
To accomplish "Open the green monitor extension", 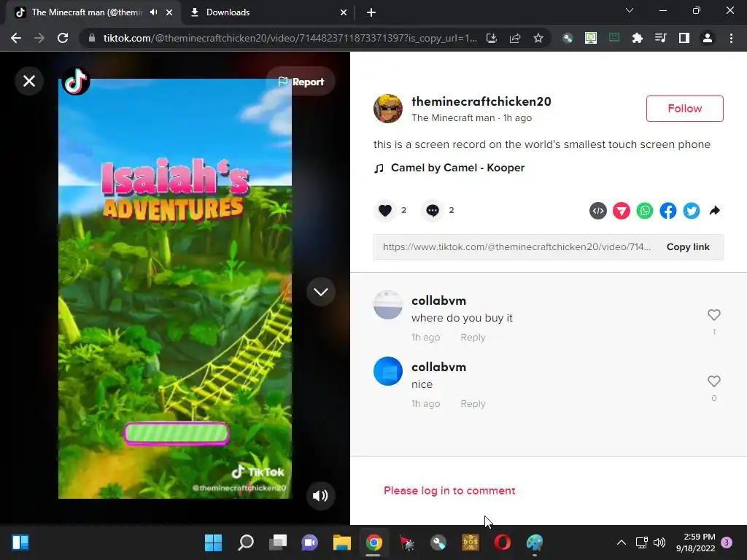I will (614, 38).
